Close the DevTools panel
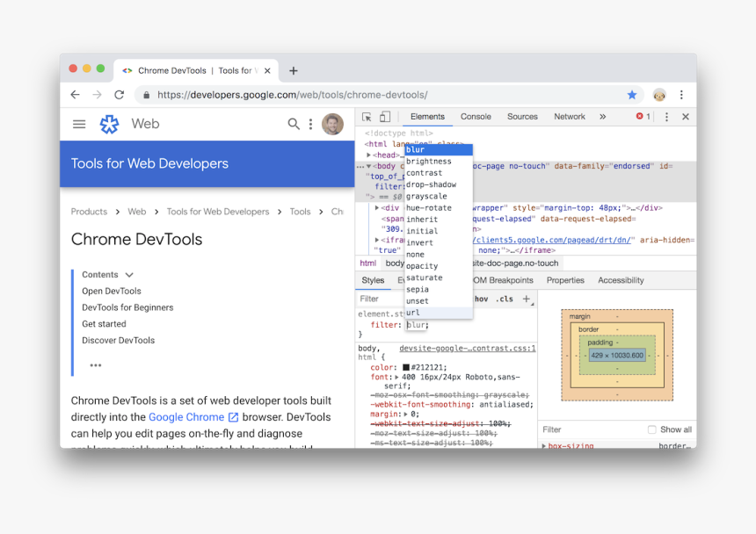The height and width of the screenshot is (534, 756). pos(686,117)
